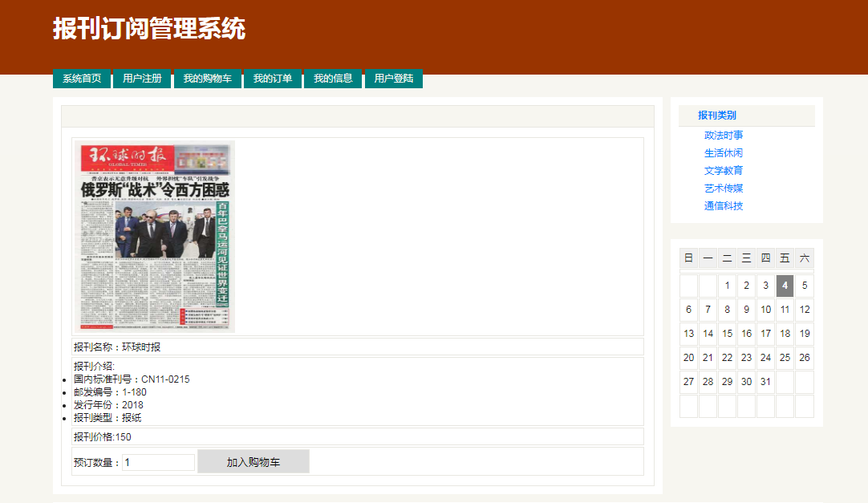Pick calendar date 24
The width and height of the screenshot is (868, 503).
point(765,358)
